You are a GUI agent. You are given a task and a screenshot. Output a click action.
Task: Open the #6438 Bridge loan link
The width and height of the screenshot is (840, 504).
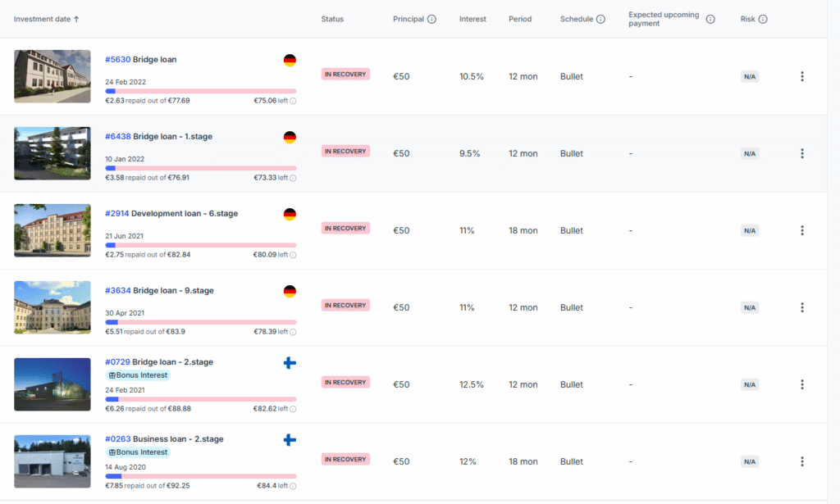pyautogui.click(x=158, y=137)
